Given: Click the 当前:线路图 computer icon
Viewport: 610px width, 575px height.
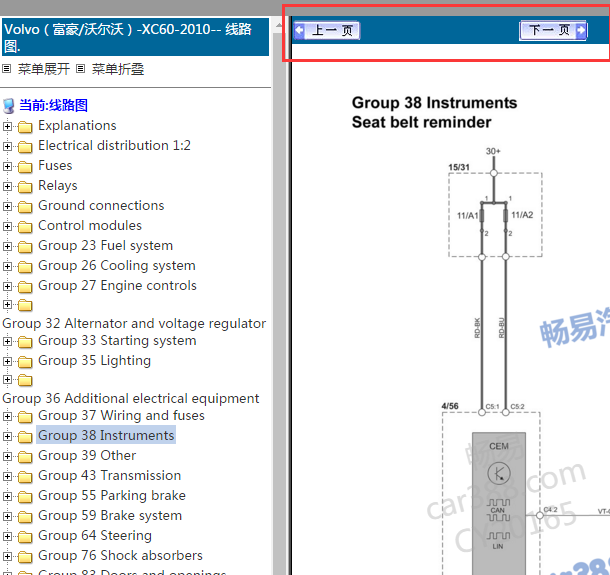Looking at the screenshot, I should pyautogui.click(x=9, y=106).
